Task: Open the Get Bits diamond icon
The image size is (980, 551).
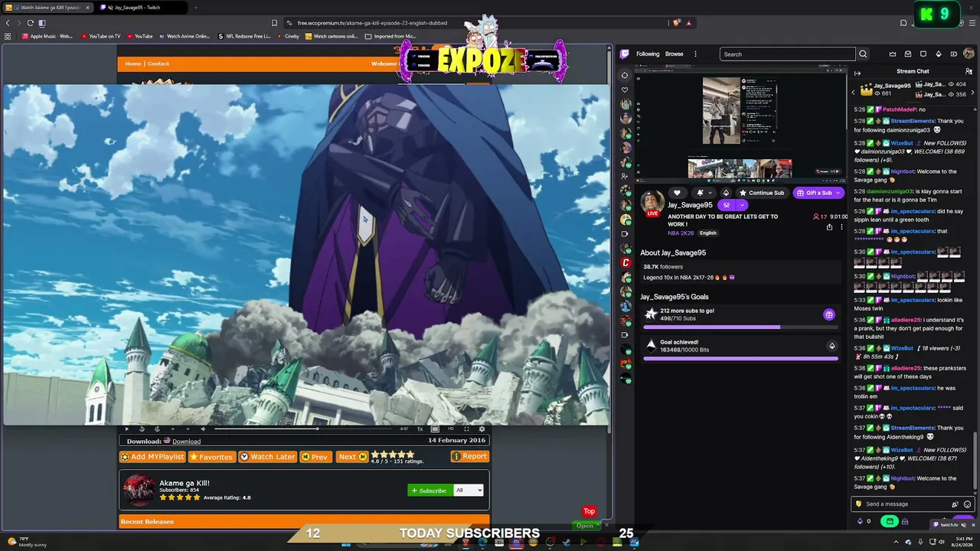Action: coord(939,54)
